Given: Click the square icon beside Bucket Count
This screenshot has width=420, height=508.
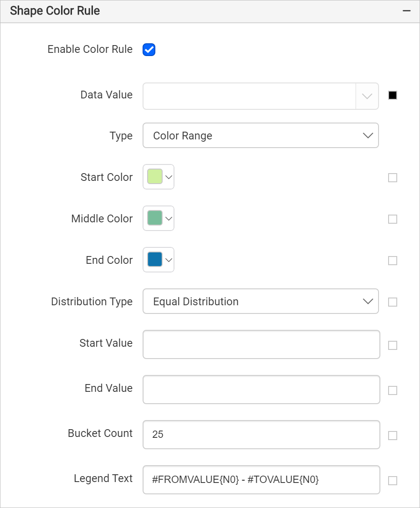Looking at the screenshot, I should click(392, 436).
